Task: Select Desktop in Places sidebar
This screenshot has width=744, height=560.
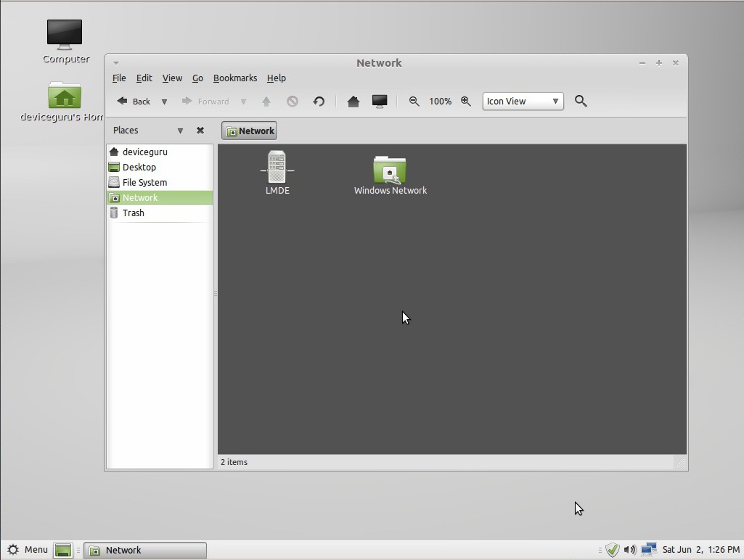Action: pyautogui.click(x=160, y=167)
